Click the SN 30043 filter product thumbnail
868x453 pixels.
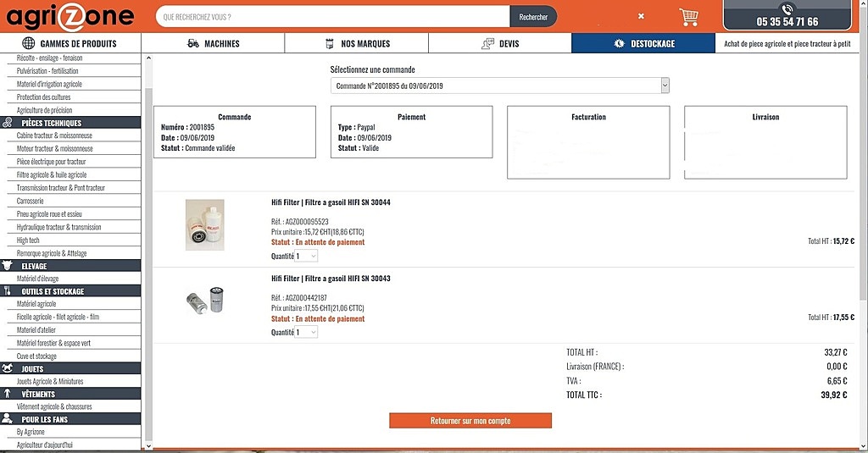click(x=205, y=301)
